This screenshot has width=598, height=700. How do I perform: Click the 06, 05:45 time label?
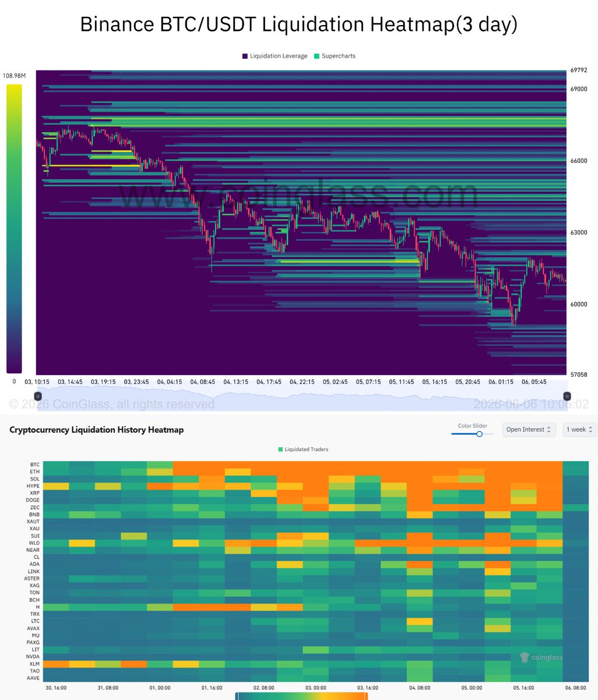[534, 382]
